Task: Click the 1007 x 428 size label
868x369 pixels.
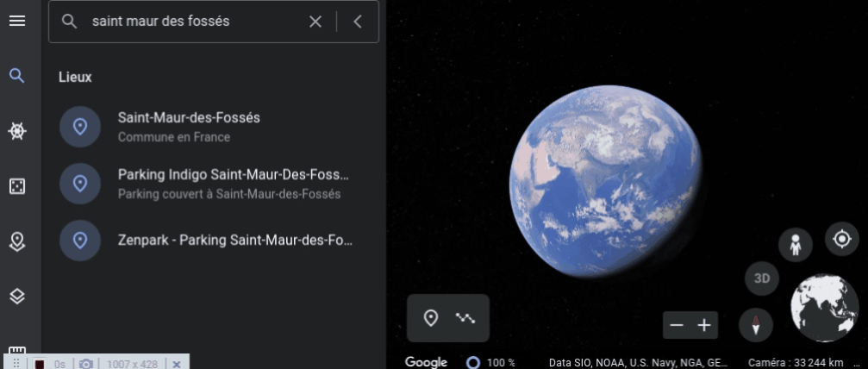Action: coord(132,364)
